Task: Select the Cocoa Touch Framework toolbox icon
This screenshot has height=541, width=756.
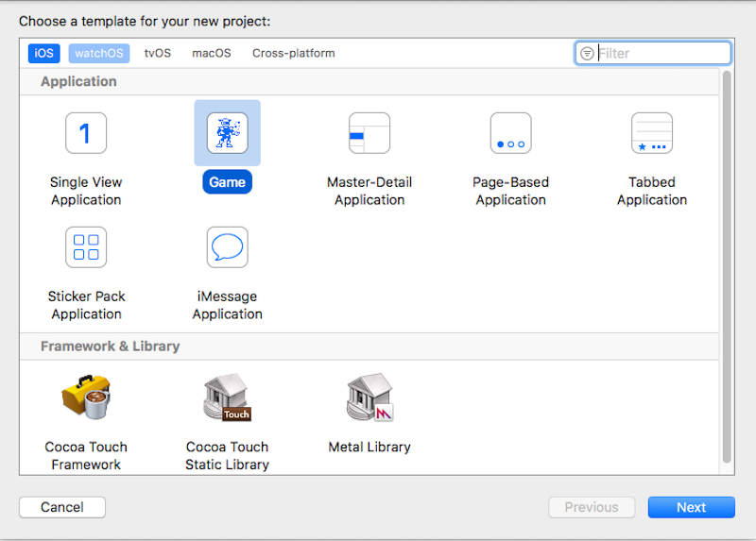Action: 86,397
